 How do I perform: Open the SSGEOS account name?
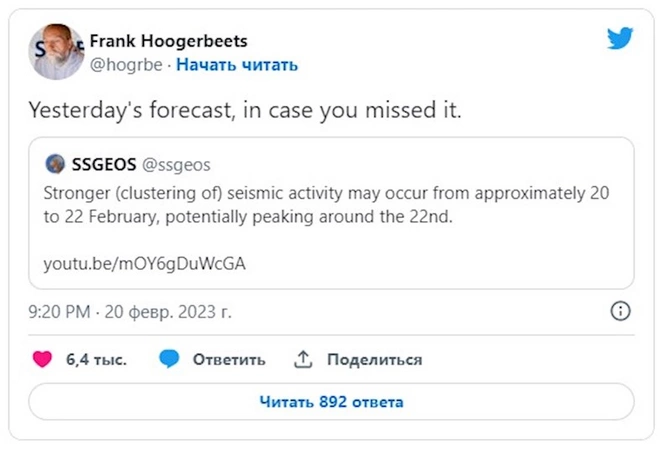click(104, 164)
